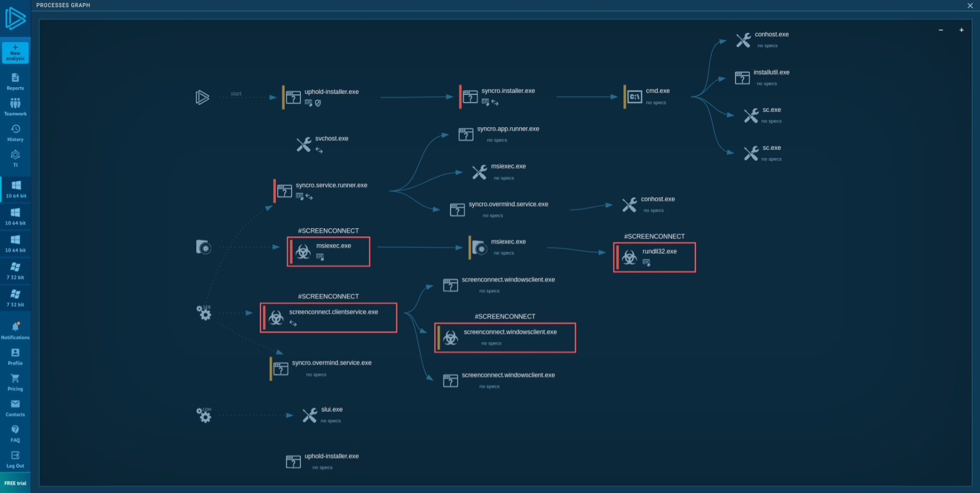Select the syncro.installer.exe process node

point(498,97)
